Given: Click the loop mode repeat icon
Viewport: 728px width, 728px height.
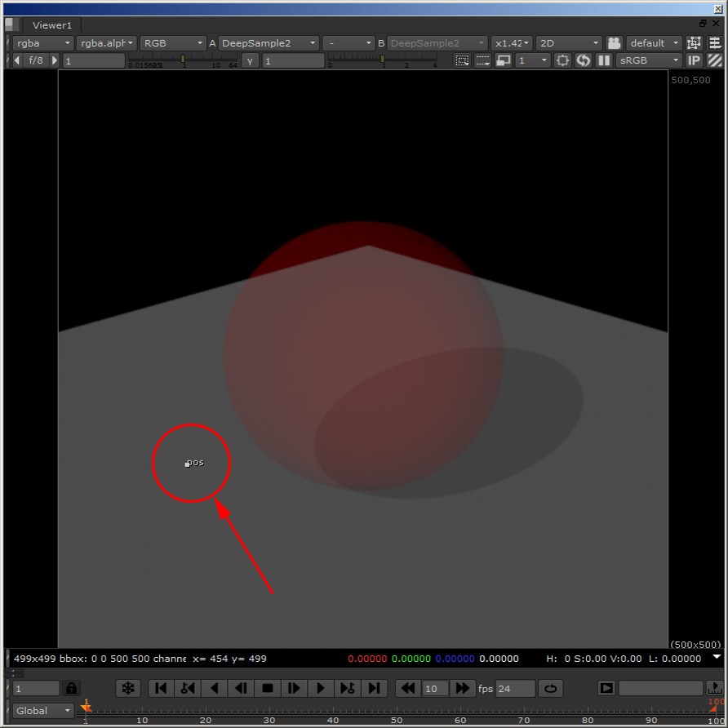Looking at the screenshot, I should tap(551, 688).
